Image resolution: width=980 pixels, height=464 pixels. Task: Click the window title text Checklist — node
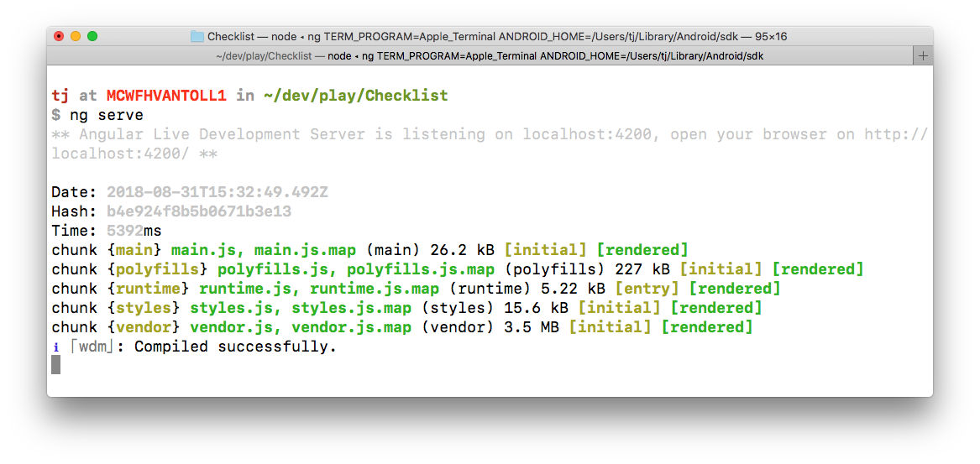249,36
